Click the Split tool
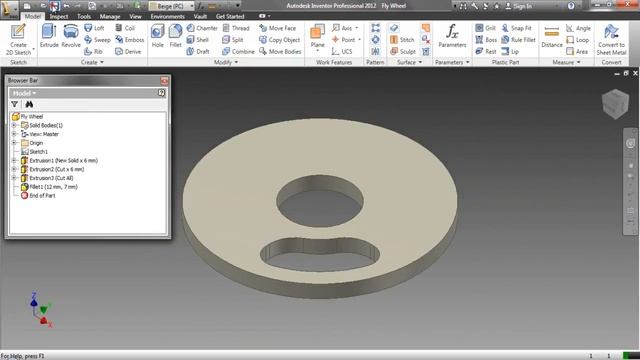The height and width of the screenshot is (360, 640). (x=233, y=40)
